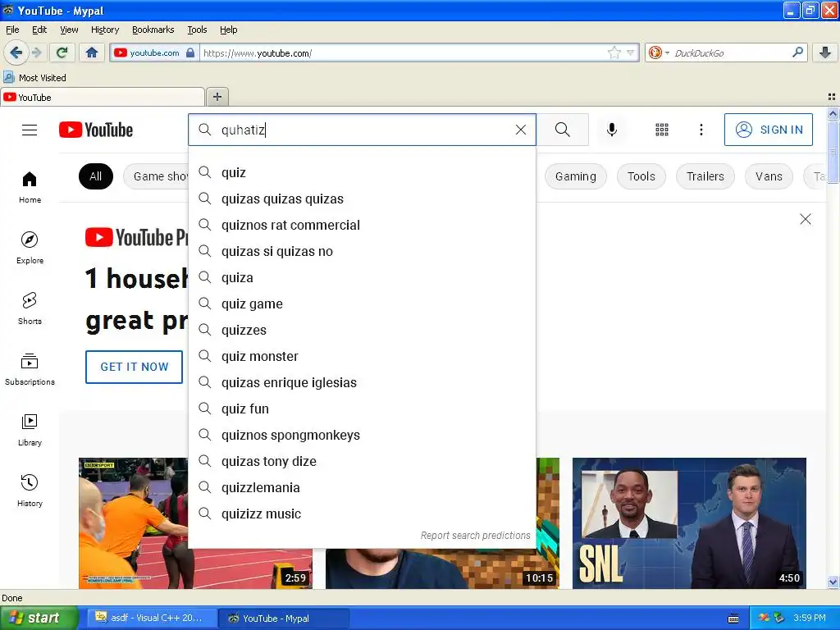Choose the 'quiz monster' suggestion
840x630 pixels.
(x=362, y=356)
